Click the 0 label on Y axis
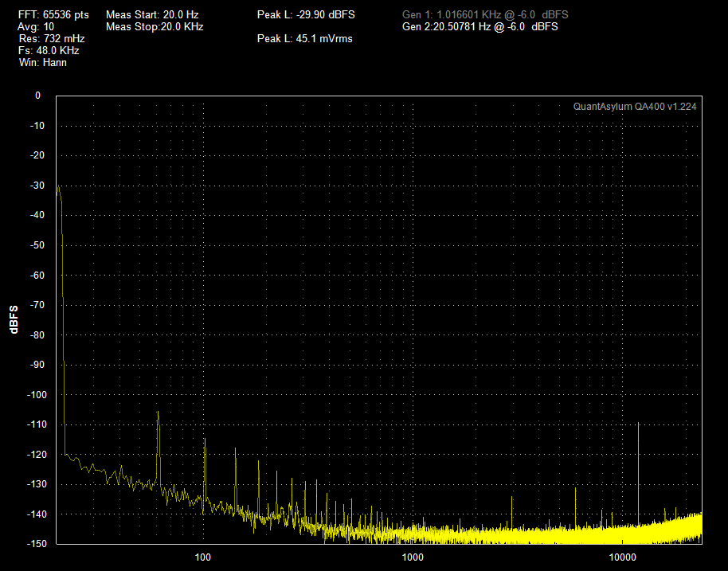Image resolution: width=728 pixels, height=571 pixels. coord(38,96)
